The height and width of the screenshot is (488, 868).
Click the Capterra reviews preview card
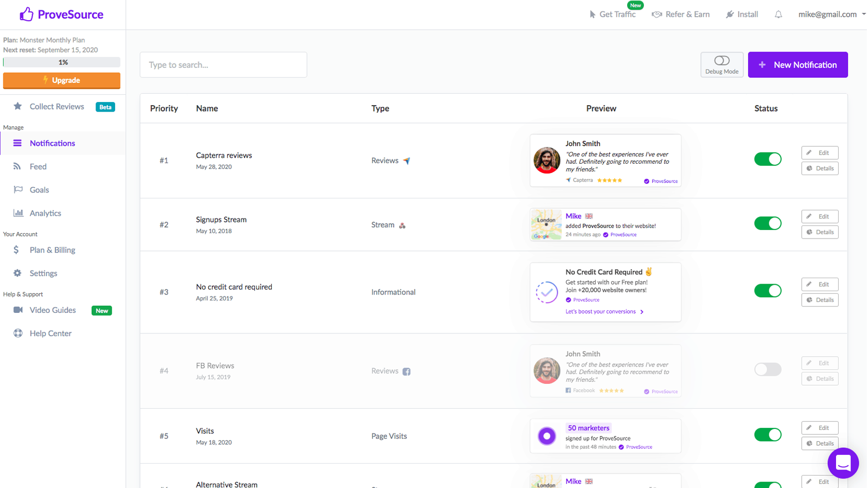[x=605, y=160]
